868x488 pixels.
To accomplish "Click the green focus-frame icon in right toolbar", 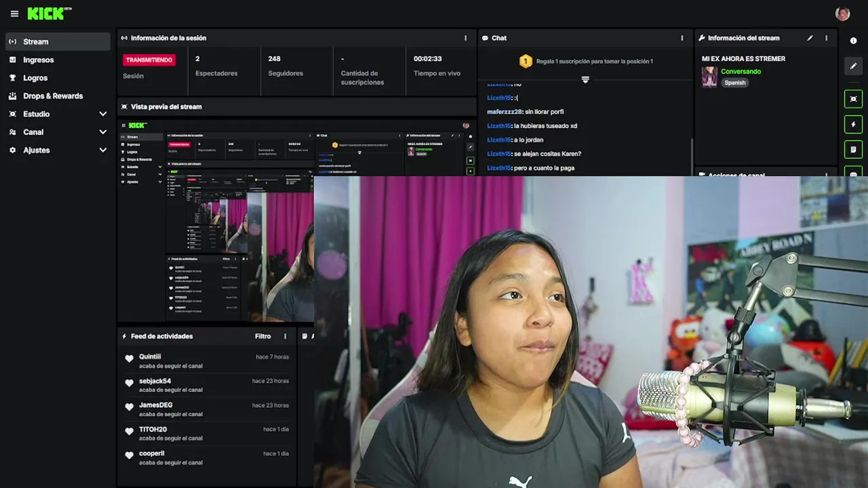I will pyautogui.click(x=853, y=99).
